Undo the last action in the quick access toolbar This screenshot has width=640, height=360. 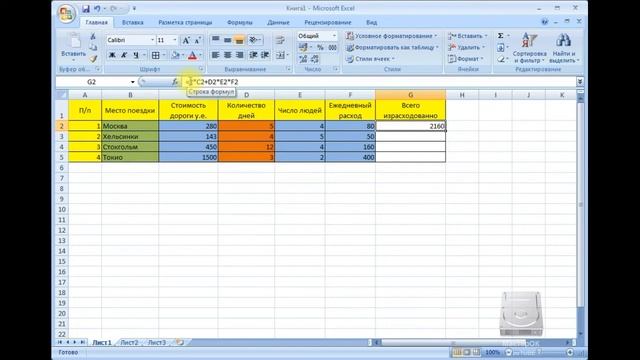click(97, 8)
